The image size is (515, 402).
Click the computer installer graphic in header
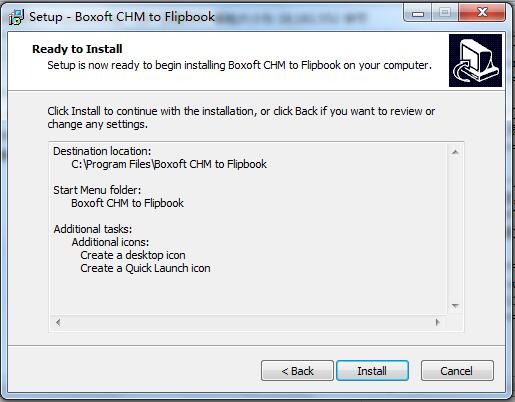click(475, 60)
